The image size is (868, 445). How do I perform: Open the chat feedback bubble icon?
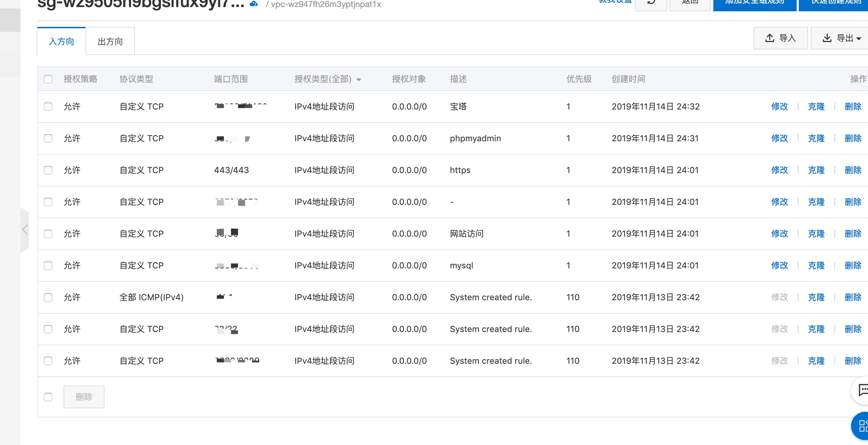point(862,390)
